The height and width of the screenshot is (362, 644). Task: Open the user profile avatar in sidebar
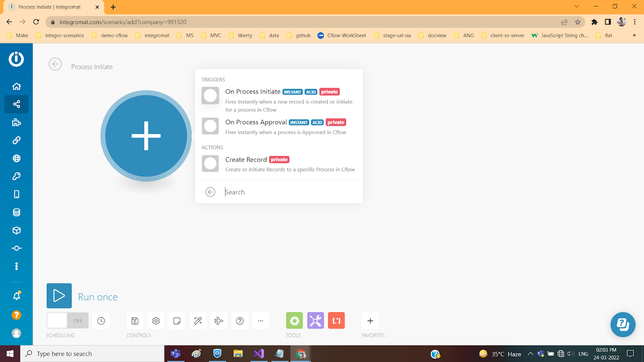coord(17,333)
